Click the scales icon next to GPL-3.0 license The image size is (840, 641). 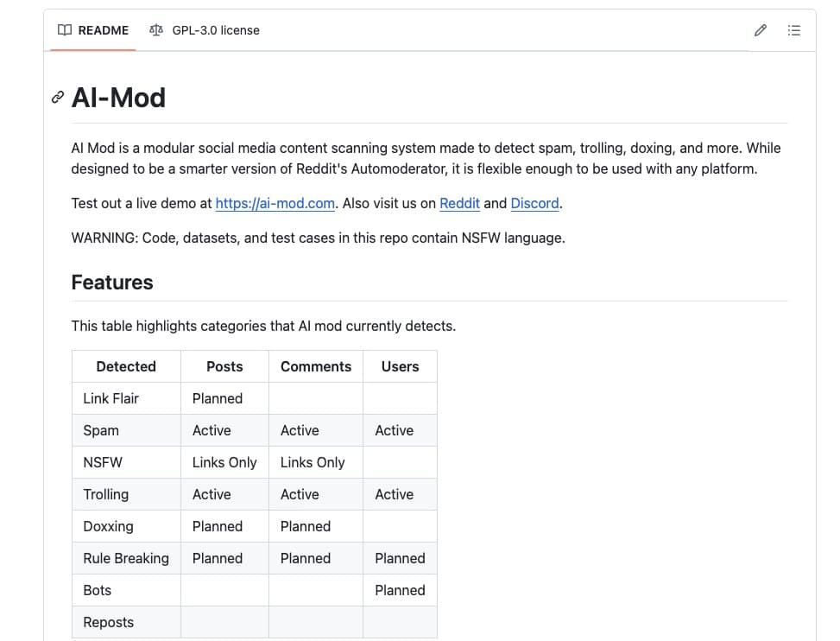click(x=155, y=29)
